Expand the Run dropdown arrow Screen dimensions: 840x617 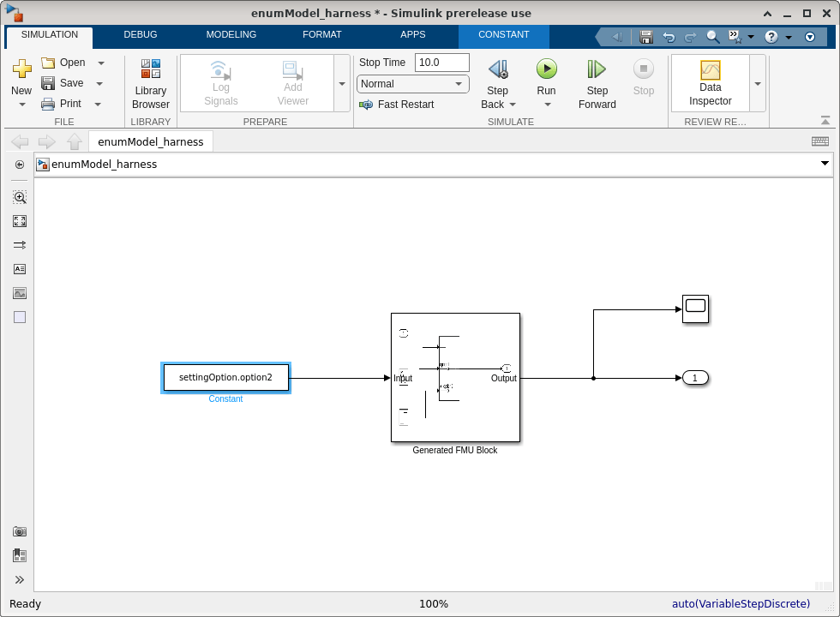pyautogui.click(x=548, y=105)
